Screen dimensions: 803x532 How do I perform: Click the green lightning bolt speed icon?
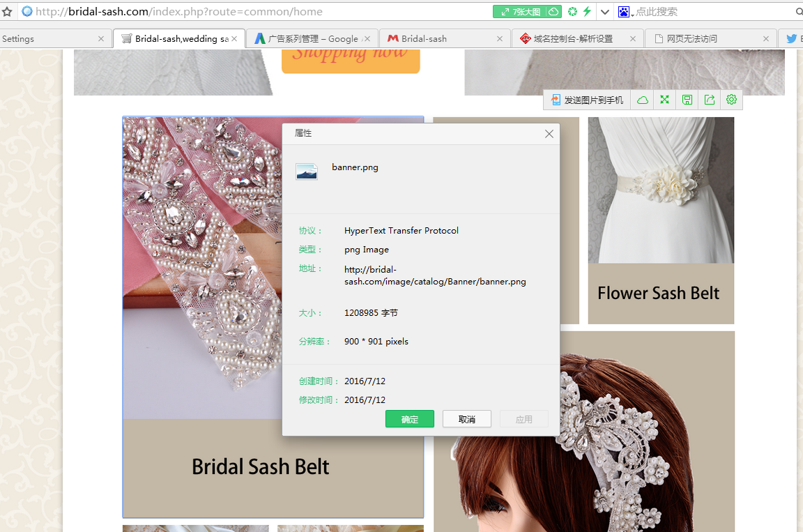pyautogui.click(x=587, y=11)
